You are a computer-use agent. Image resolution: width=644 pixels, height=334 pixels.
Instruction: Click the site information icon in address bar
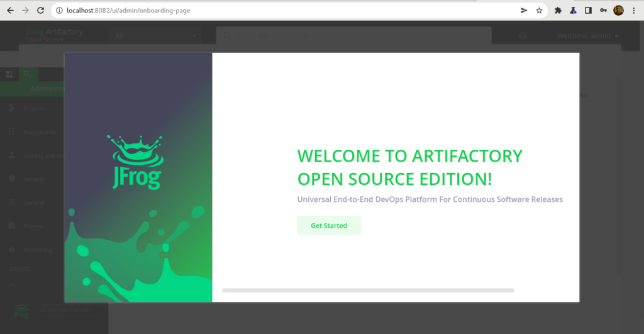[59, 11]
